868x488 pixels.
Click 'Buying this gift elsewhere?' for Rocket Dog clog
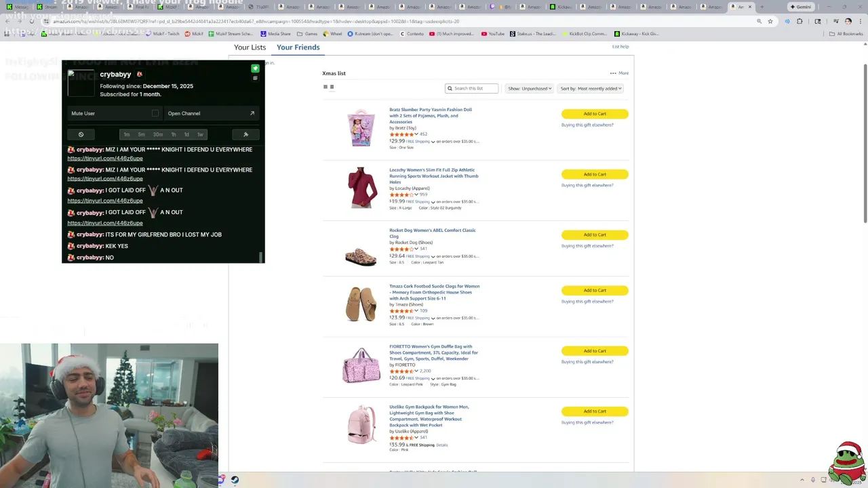coord(587,246)
